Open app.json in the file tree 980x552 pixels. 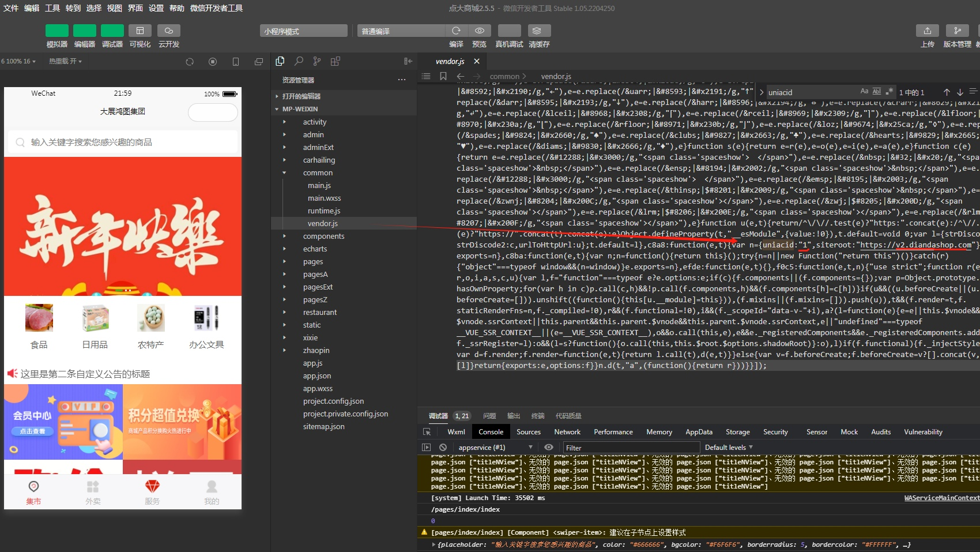click(316, 376)
